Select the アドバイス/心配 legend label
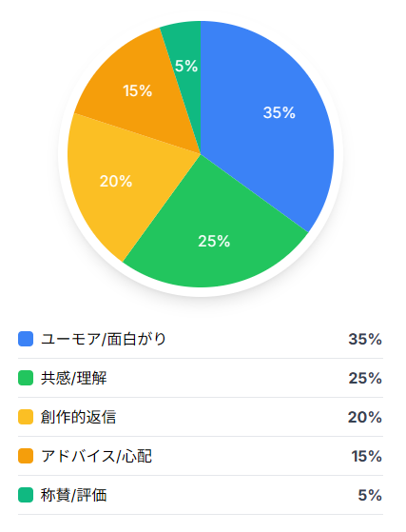 [x=97, y=456]
